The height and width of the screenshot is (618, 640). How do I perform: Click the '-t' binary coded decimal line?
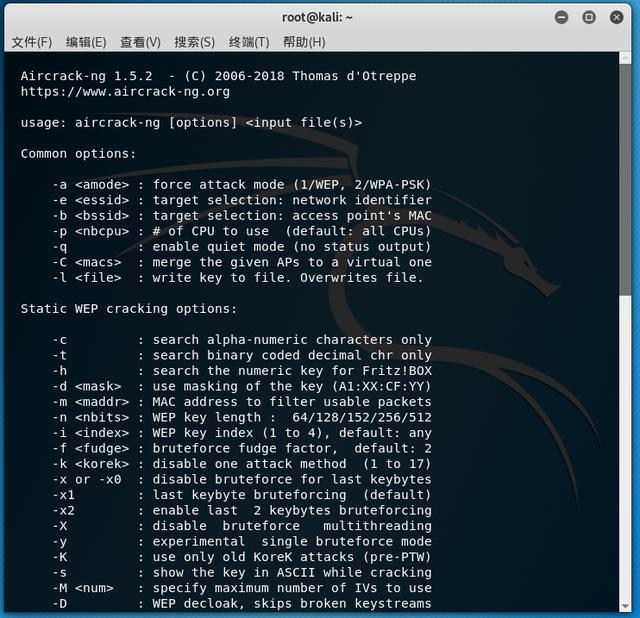click(x=242, y=355)
